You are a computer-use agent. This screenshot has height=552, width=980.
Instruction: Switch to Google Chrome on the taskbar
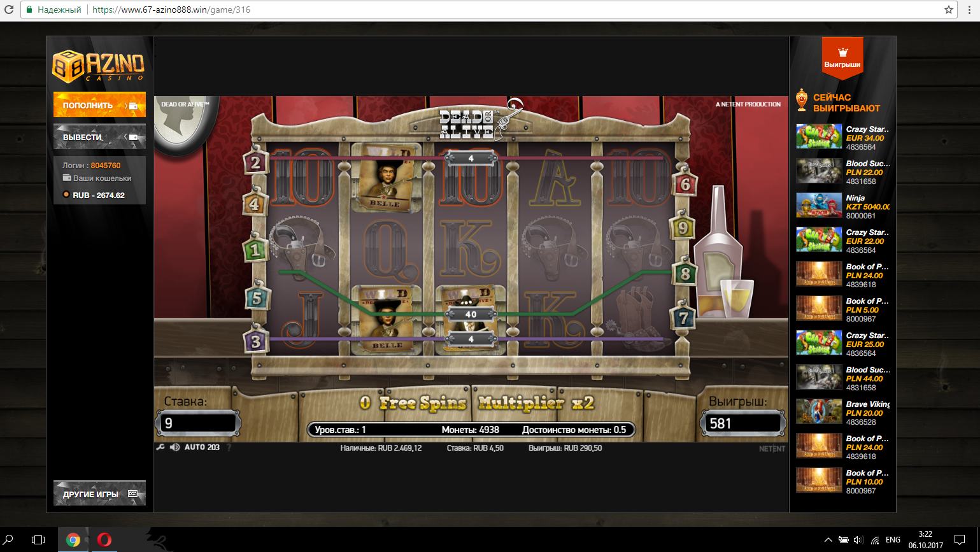tap(73, 540)
